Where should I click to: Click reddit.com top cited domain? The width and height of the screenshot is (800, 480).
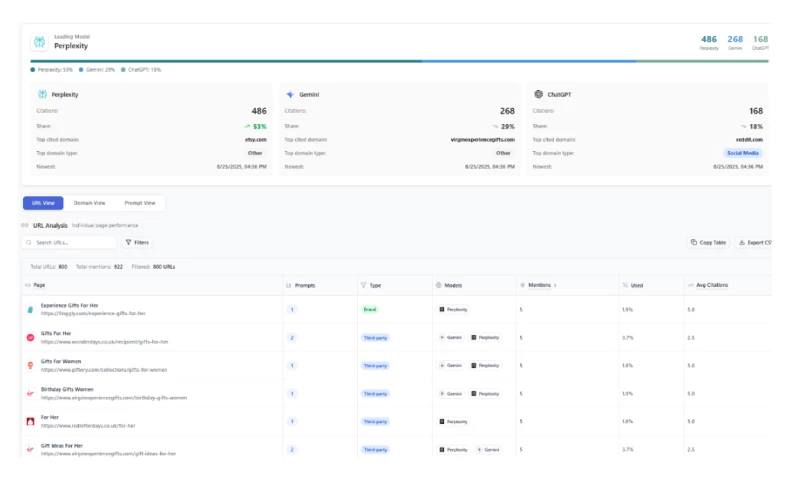pos(749,140)
